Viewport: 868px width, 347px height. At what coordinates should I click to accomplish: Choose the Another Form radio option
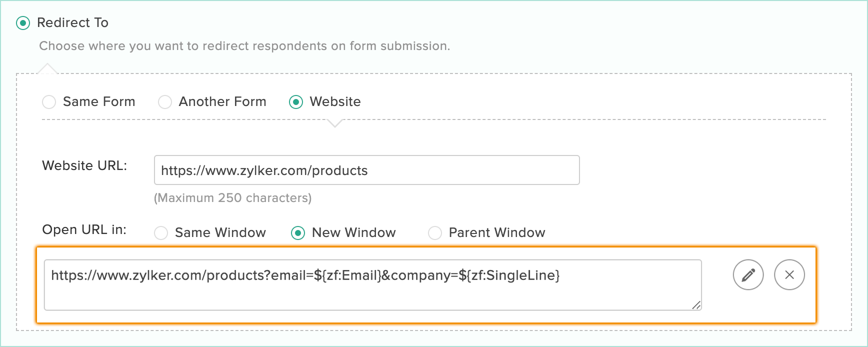pyautogui.click(x=165, y=102)
